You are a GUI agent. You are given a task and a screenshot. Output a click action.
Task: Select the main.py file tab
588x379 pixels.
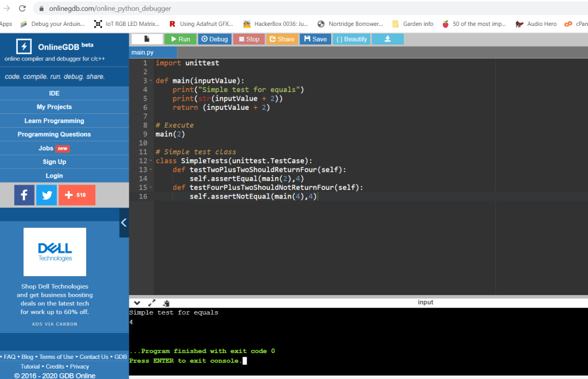pos(143,52)
